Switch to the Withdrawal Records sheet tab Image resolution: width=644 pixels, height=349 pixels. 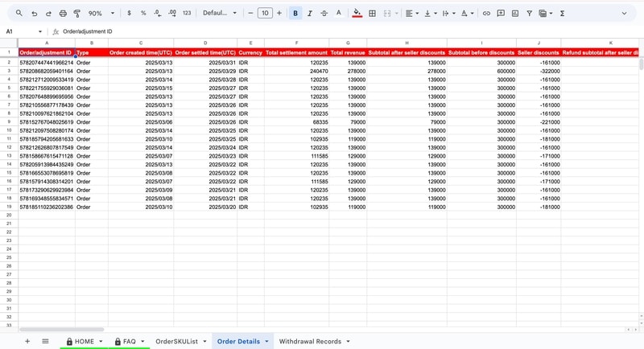tap(310, 342)
